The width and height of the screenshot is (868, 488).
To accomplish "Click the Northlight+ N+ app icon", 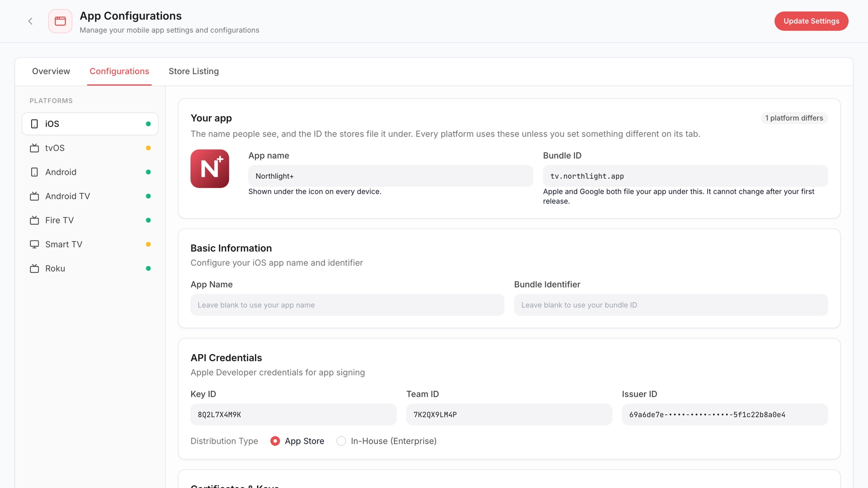I will coord(210,169).
